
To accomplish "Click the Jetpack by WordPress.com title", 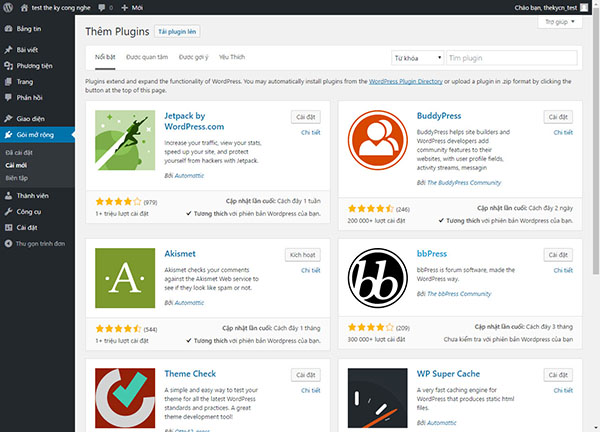I will [x=194, y=121].
